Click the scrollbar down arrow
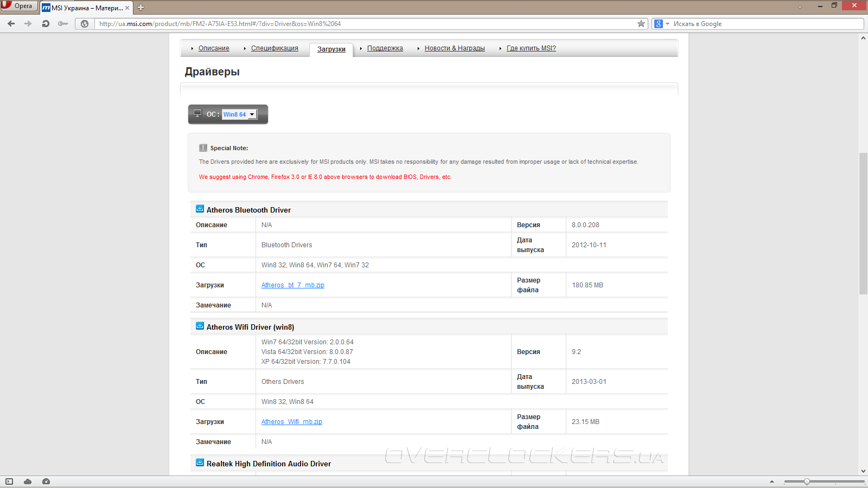This screenshot has height=488, width=868. (863, 471)
